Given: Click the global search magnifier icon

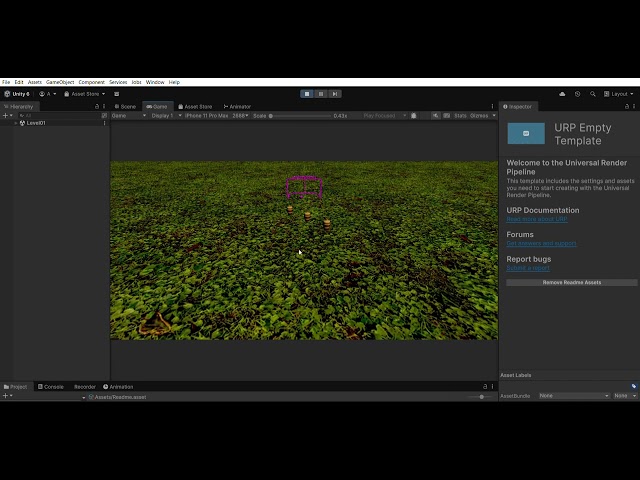Looking at the screenshot, I should [592, 94].
